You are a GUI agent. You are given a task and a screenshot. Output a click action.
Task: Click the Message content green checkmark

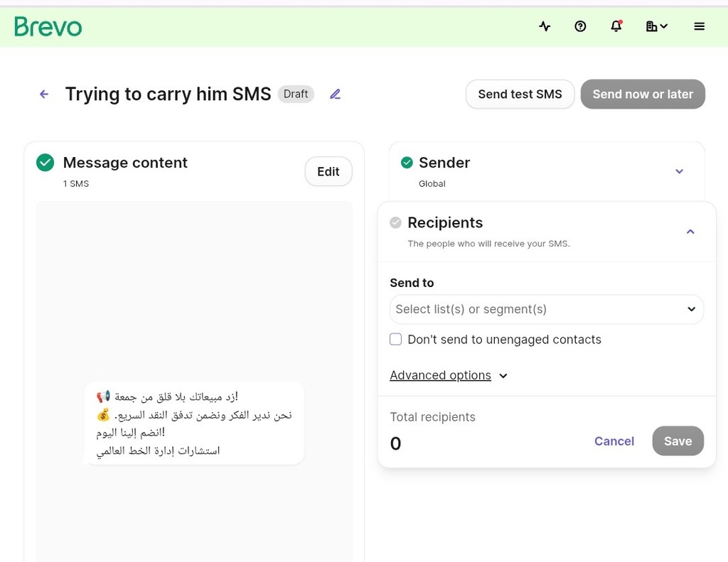(45, 163)
